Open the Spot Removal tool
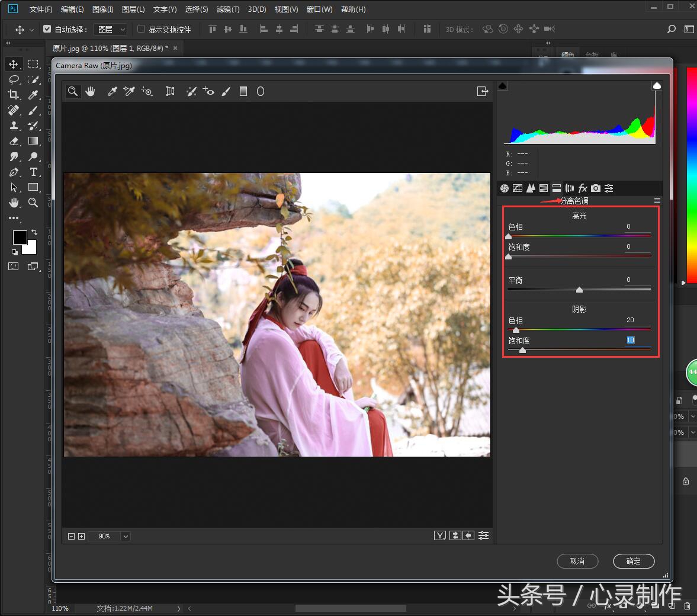The image size is (697, 616). (x=191, y=91)
